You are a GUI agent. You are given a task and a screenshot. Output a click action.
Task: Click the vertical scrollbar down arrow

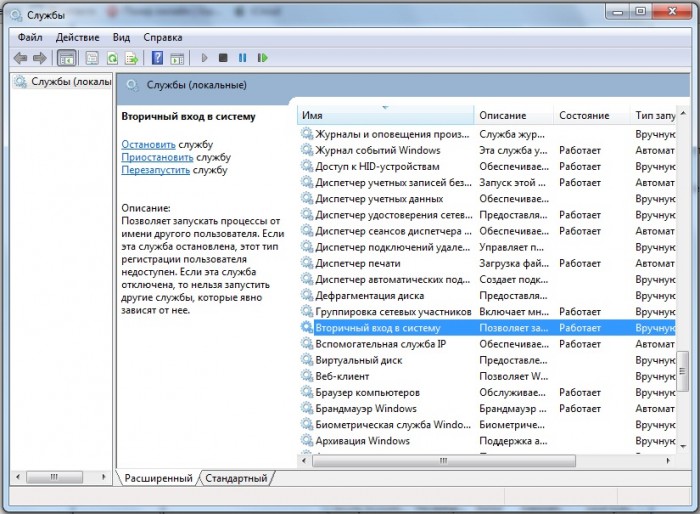pos(683,446)
